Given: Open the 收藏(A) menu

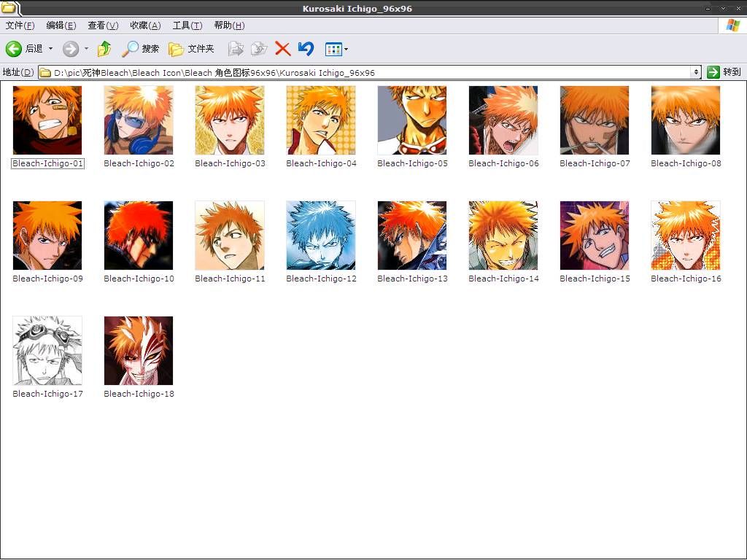Looking at the screenshot, I should pos(145,26).
